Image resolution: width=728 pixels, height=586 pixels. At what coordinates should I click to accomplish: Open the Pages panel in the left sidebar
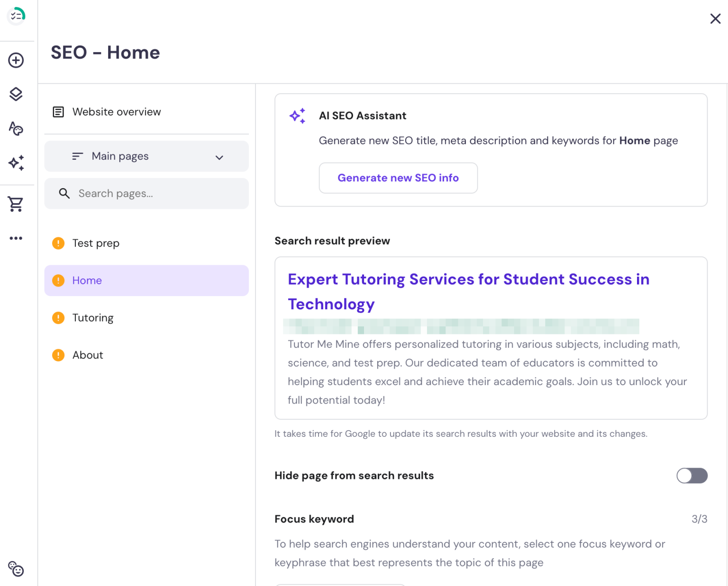(16, 94)
